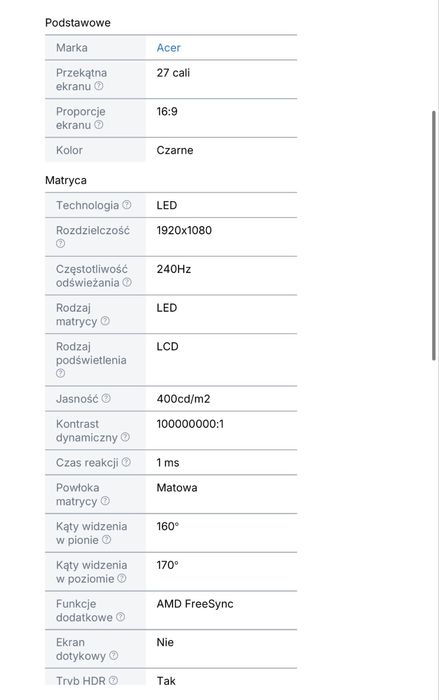Click help icon next to Kontrast dynamiczny
This screenshot has height=700, width=439.
point(125,437)
